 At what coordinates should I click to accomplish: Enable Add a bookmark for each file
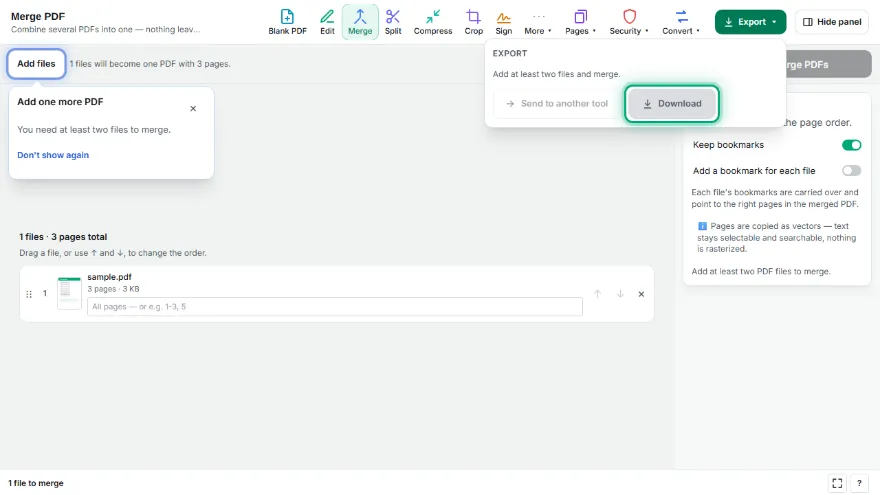(851, 171)
